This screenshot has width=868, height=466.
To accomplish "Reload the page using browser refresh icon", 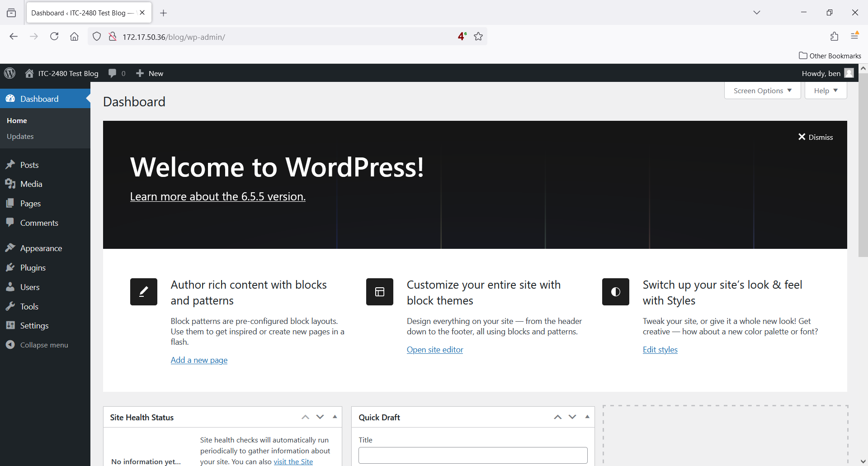I will [54, 37].
